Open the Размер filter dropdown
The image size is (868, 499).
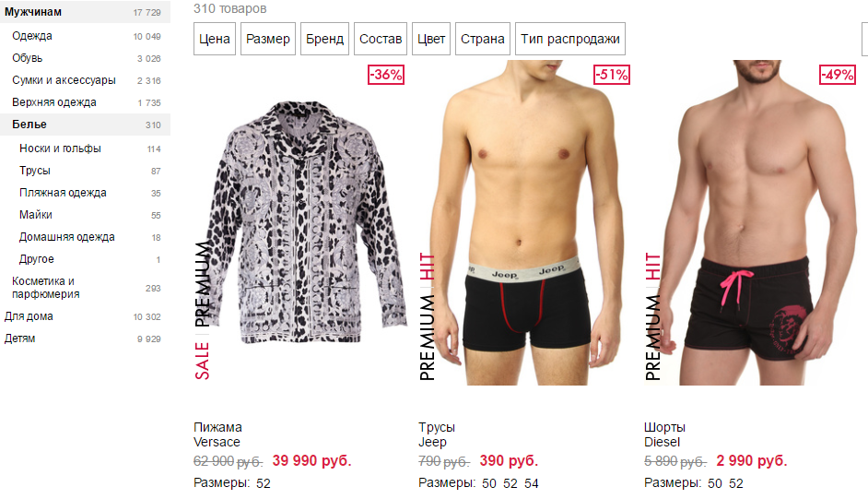[268, 39]
